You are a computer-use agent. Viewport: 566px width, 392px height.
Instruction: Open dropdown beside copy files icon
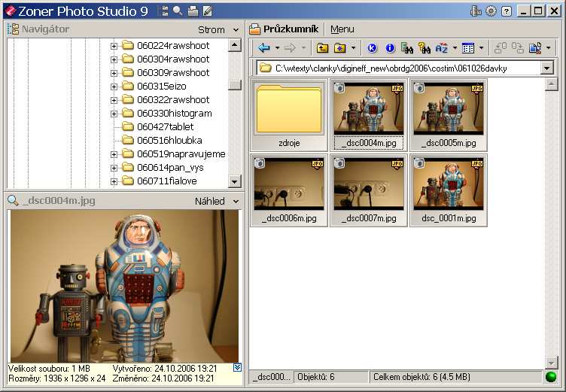click(x=548, y=47)
